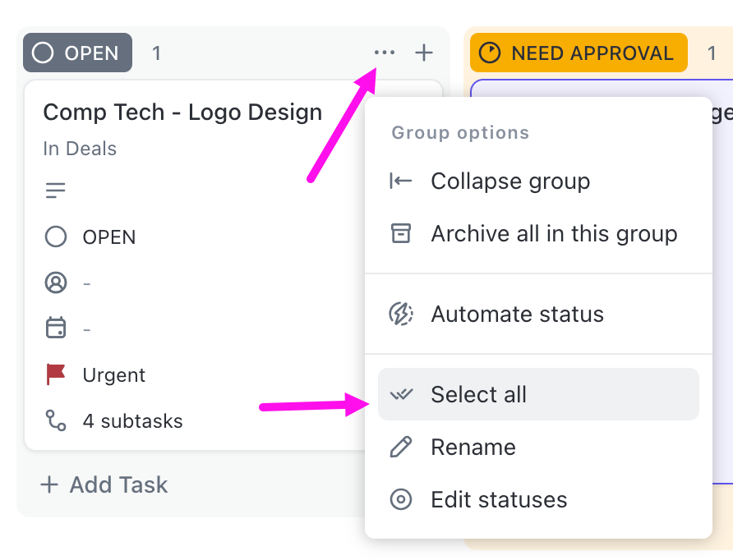Click the Archive box icon in the menu

pyautogui.click(x=400, y=233)
